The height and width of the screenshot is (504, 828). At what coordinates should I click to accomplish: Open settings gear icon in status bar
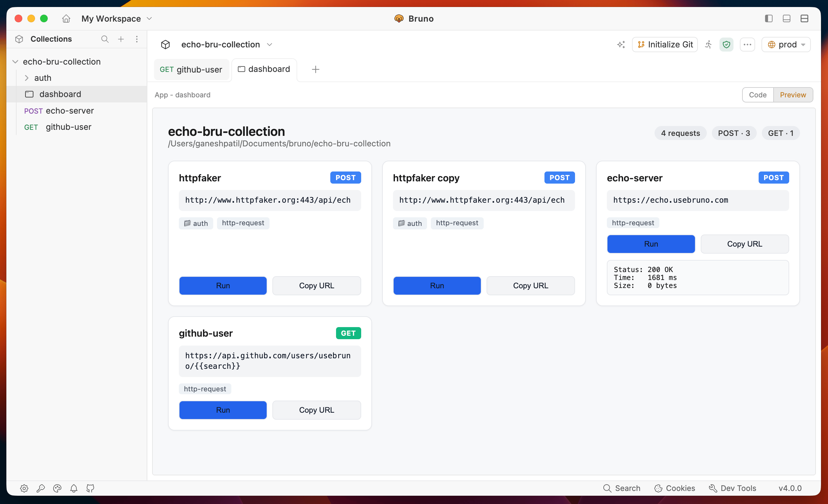[x=24, y=488]
